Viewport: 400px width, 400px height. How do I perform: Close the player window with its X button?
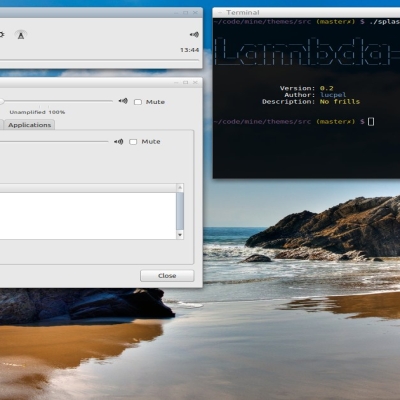[x=195, y=13]
